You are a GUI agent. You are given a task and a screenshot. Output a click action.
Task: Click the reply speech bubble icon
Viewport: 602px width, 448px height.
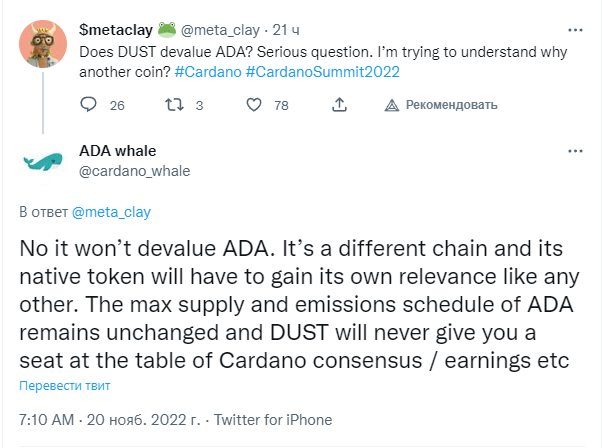pyautogui.click(x=88, y=104)
